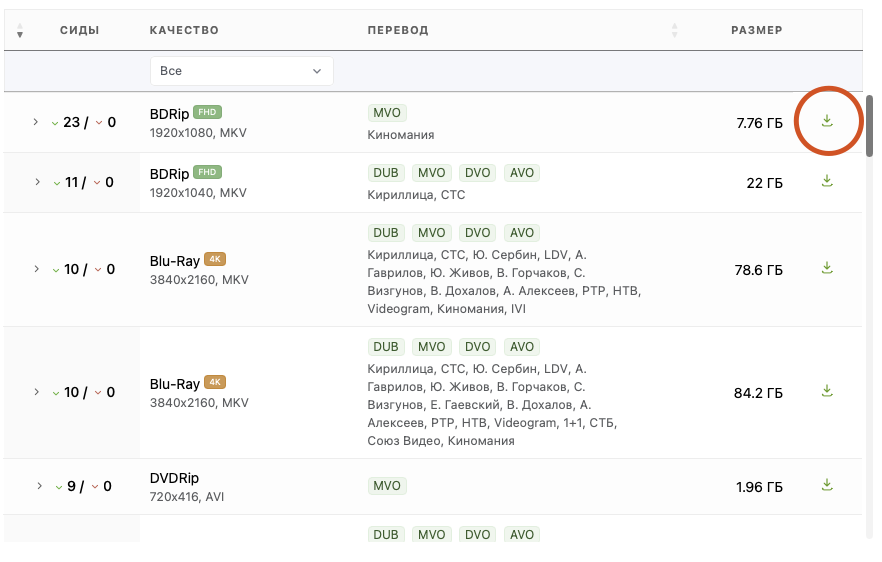Screen dimensions: 882x562
Task: Expand the row with 11 seeds
Action: click(x=37, y=182)
